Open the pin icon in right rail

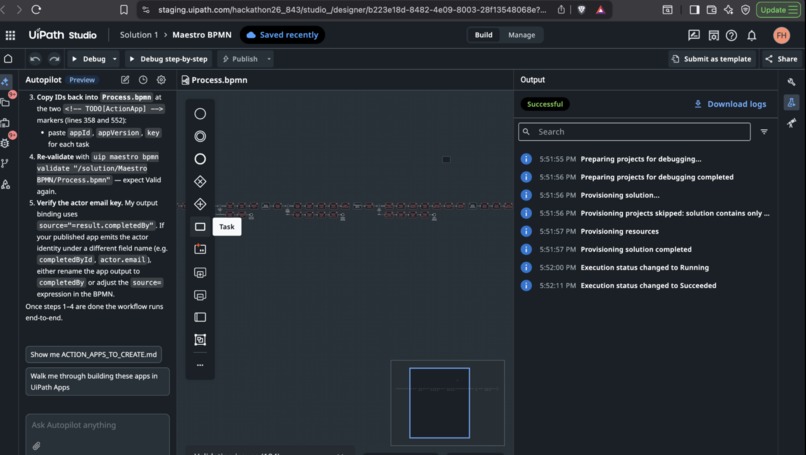(x=792, y=122)
